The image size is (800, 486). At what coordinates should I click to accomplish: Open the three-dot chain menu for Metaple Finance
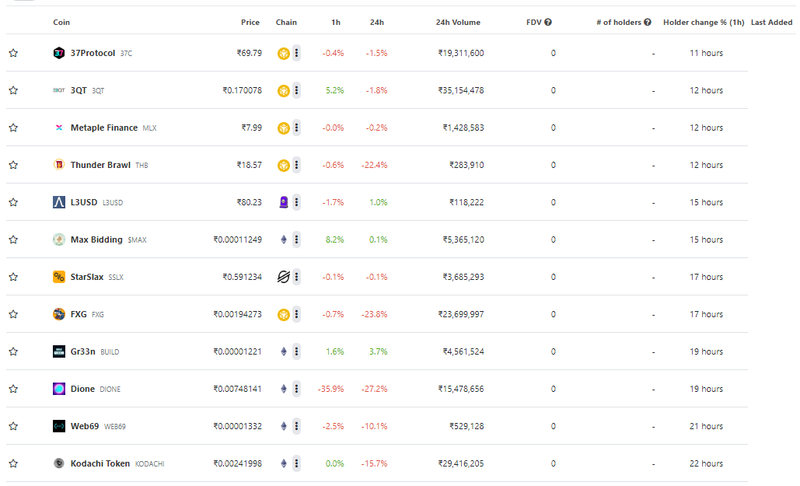click(296, 127)
